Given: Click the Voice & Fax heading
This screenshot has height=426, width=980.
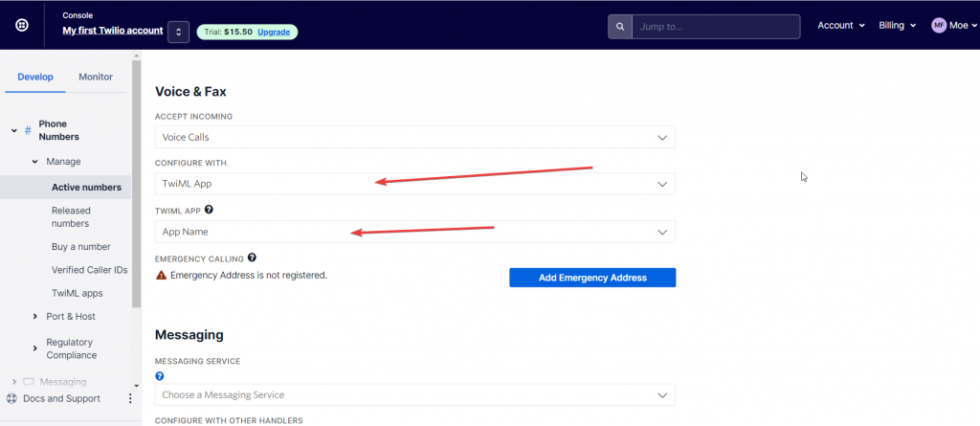Looking at the screenshot, I should 190,91.
